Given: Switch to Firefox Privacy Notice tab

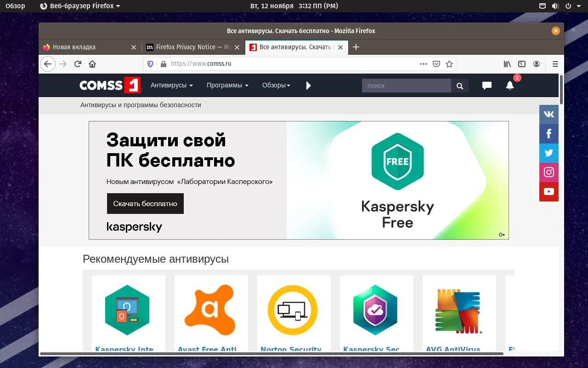Looking at the screenshot, I should click(193, 47).
